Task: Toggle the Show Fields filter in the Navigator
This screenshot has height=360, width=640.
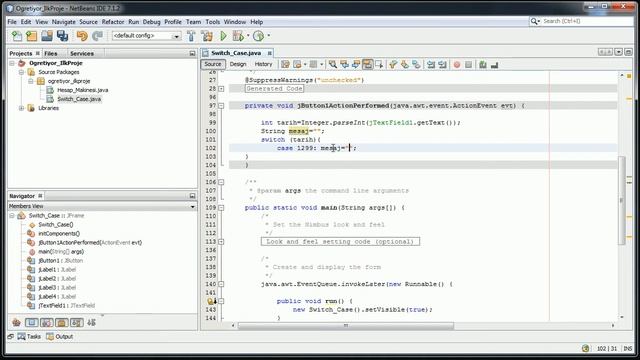Action: click(31, 322)
